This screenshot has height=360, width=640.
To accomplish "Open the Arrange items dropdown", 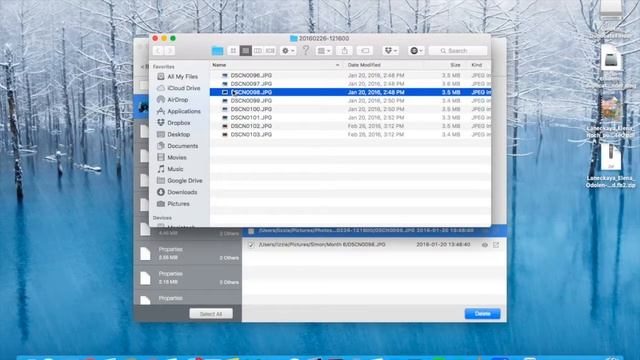I will [x=324, y=51].
